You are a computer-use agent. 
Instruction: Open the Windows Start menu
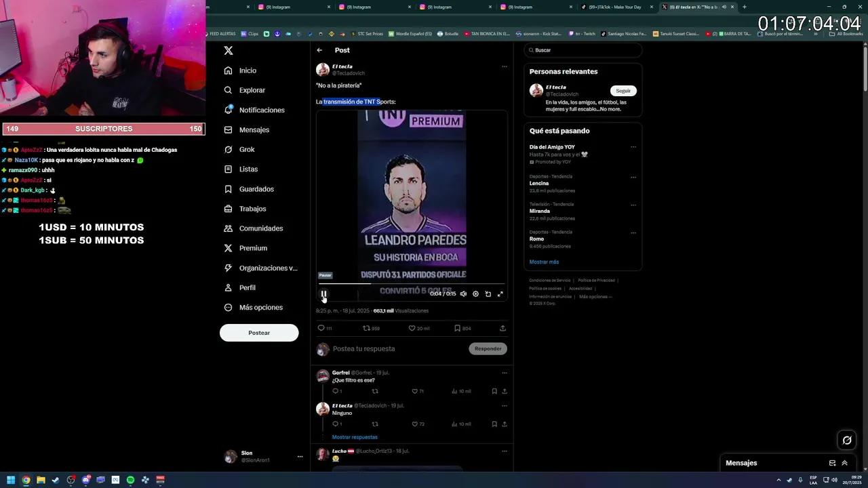click(x=11, y=480)
